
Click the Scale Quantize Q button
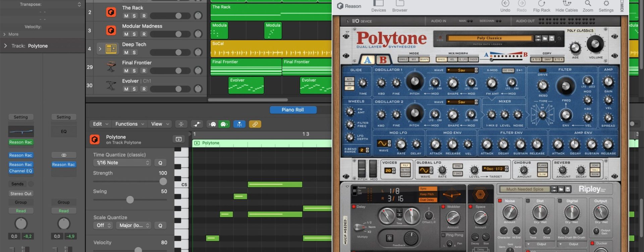[160, 225]
